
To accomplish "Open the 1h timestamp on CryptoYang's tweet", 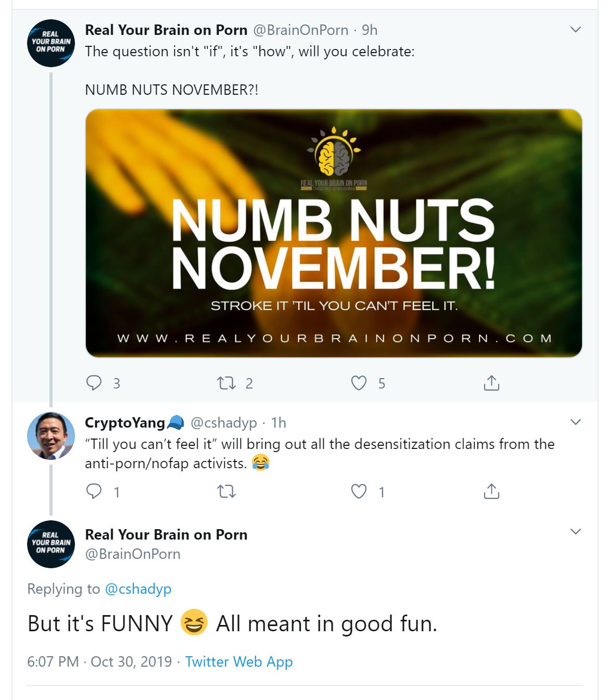I will click(278, 422).
